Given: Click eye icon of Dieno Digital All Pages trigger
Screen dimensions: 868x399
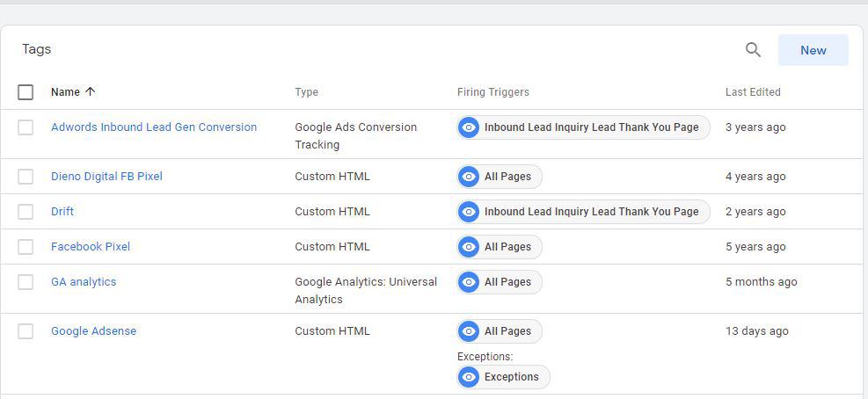Looking at the screenshot, I should coord(469,177).
